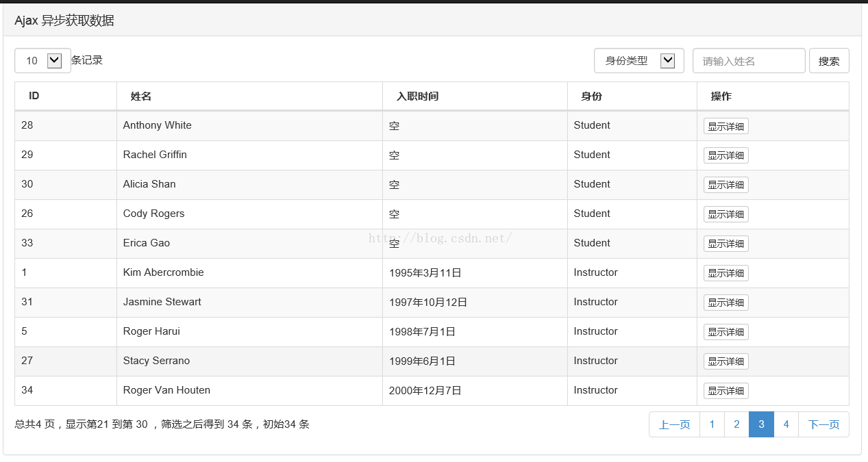Go to page 2 in pagination
Screen dimensions: 868x462
click(736, 424)
